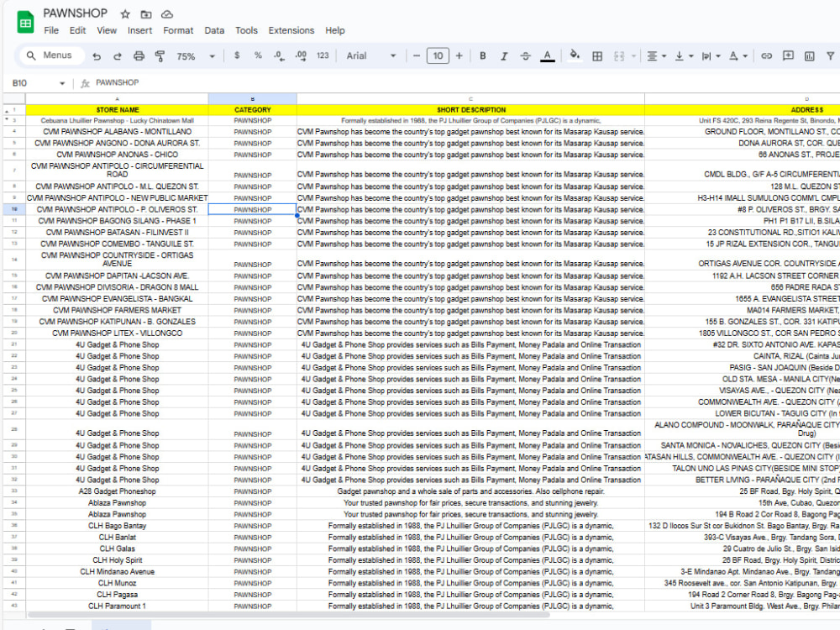Insert a comment
Viewport: 840px width, 630px height.
click(788, 55)
